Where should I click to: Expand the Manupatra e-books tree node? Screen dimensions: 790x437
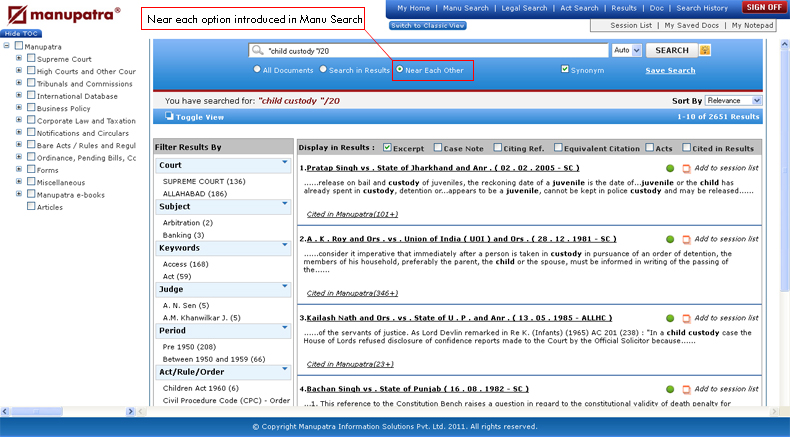click(19, 194)
